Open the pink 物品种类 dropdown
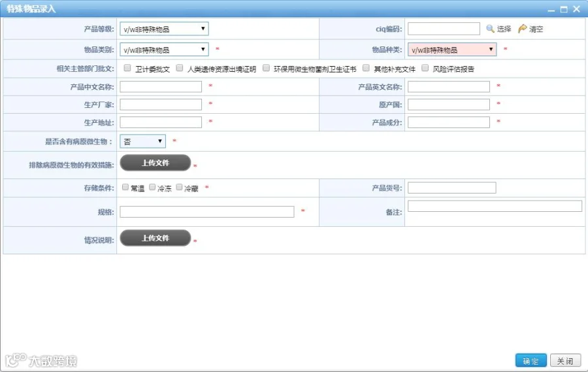 [x=452, y=49]
